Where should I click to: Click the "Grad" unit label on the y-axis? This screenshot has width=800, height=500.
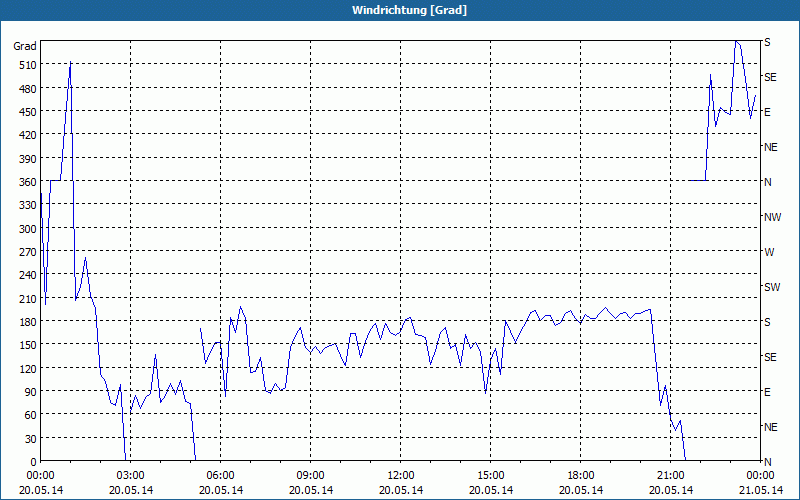[24, 46]
